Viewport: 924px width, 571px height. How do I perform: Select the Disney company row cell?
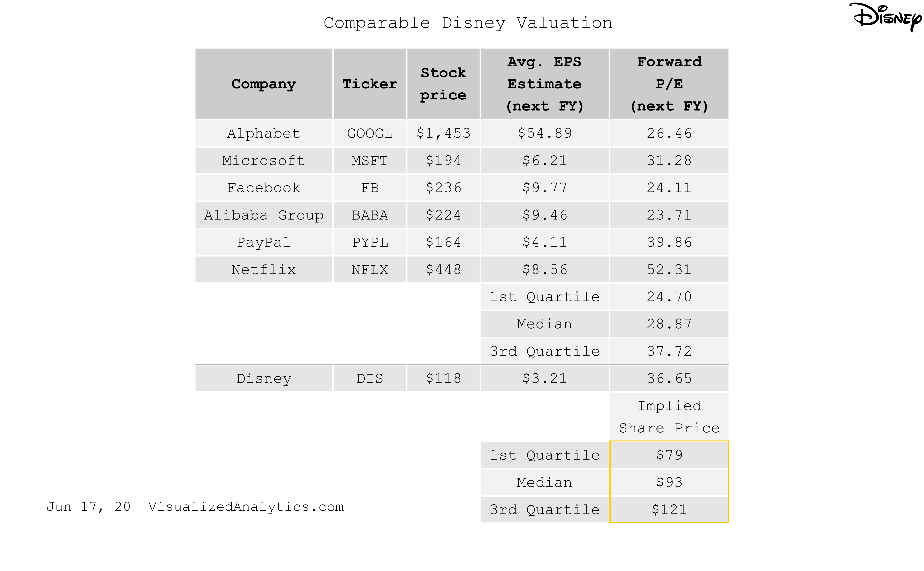[264, 378]
